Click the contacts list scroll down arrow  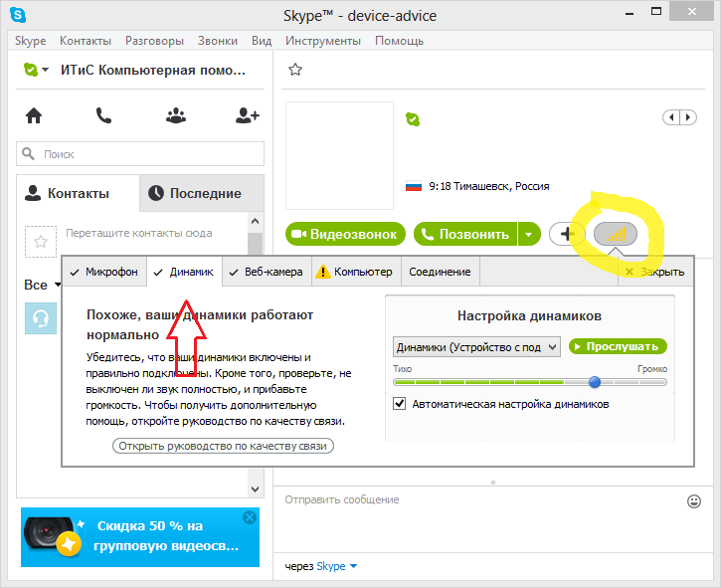point(256,490)
